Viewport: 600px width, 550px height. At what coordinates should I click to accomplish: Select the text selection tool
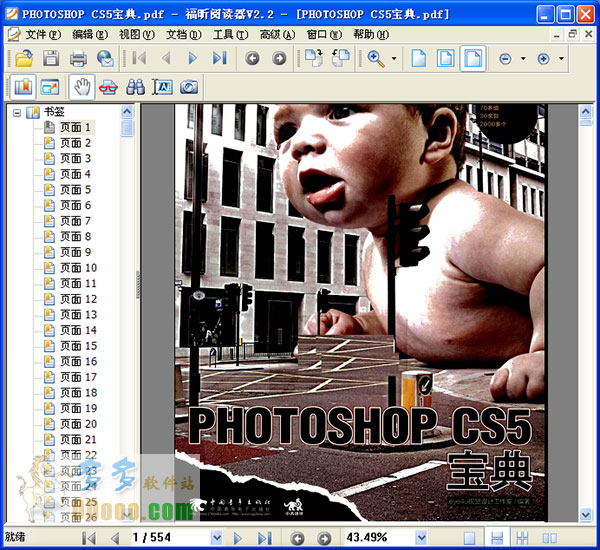tap(162, 87)
